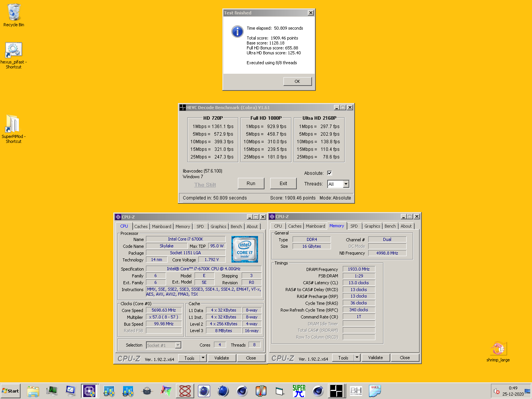This screenshot has width=532, height=399.
Task: Switch to Mainboard tab in left CPU-Z
Action: (161, 226)
